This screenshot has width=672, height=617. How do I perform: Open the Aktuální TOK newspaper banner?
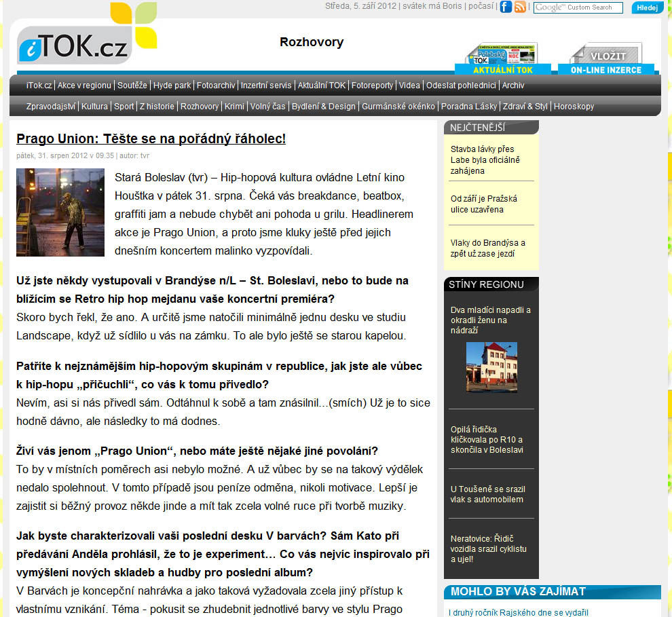[x=503, y=58]
